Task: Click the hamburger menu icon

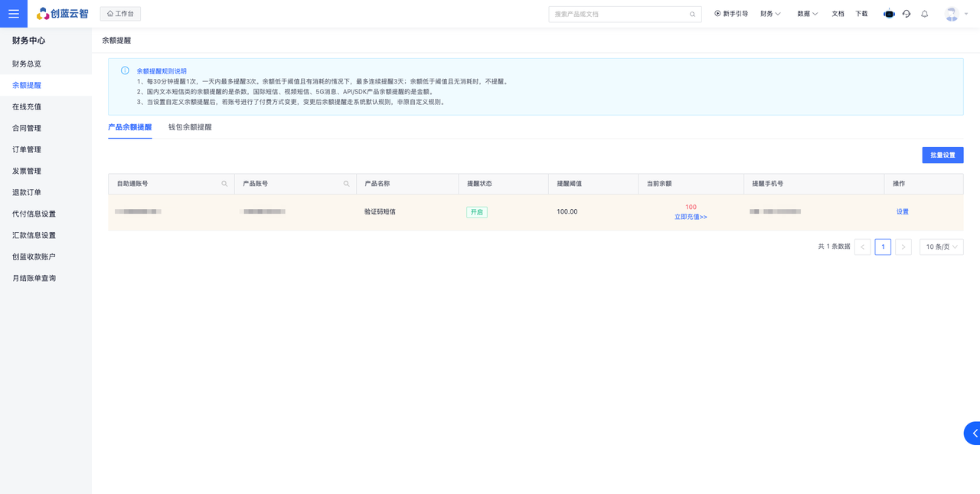Action: coord(14,14)
